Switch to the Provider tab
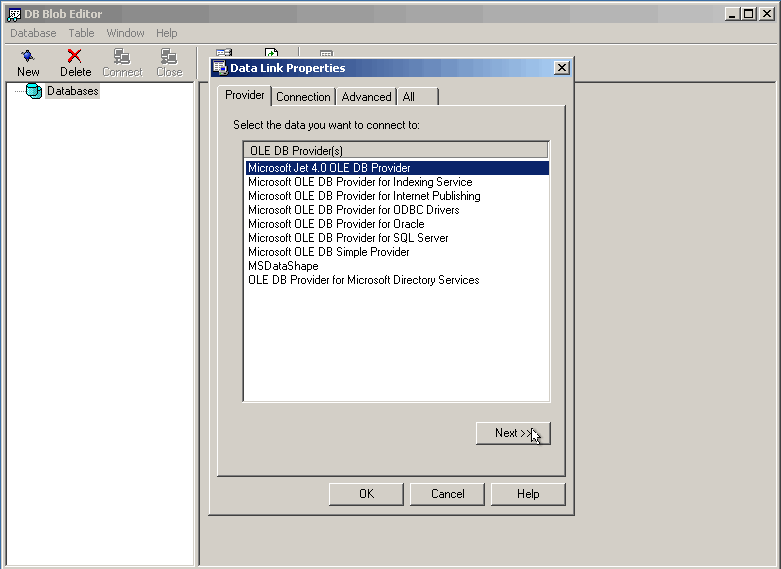The width and height of the screenshot is (781, 569). (x=245, y=95)
